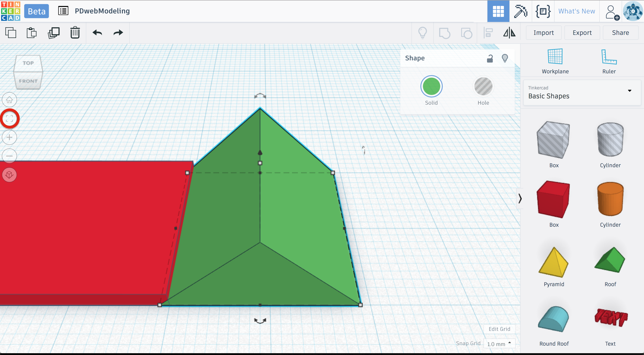
Task: Click the Edit Grid button
Action: pos(499,329)
